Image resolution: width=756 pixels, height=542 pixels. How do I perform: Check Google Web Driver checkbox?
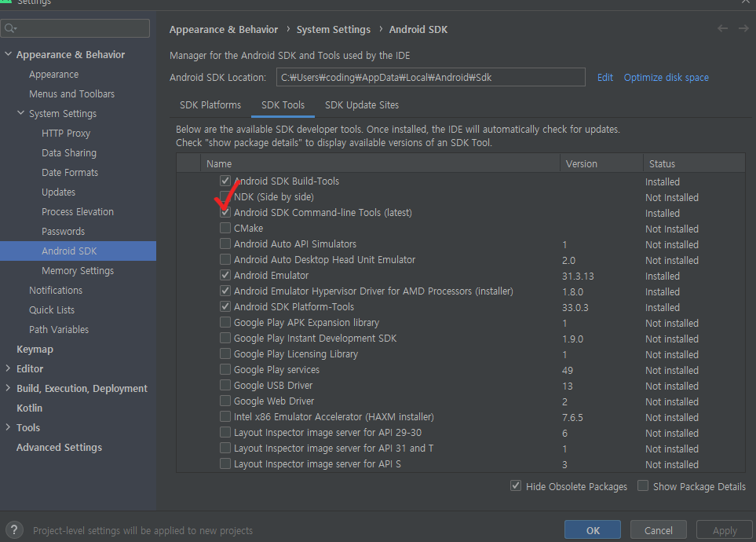225,401
